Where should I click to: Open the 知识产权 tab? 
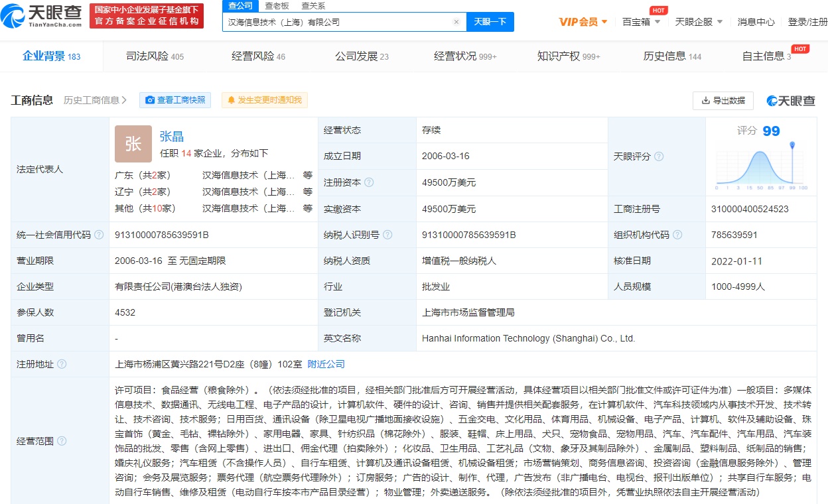coord(569,56)
